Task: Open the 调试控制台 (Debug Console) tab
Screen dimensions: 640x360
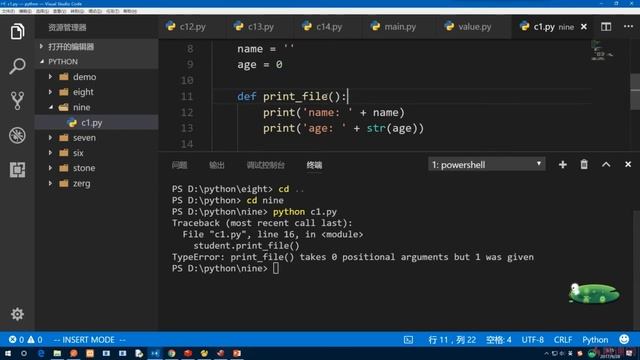Action: 266,165
